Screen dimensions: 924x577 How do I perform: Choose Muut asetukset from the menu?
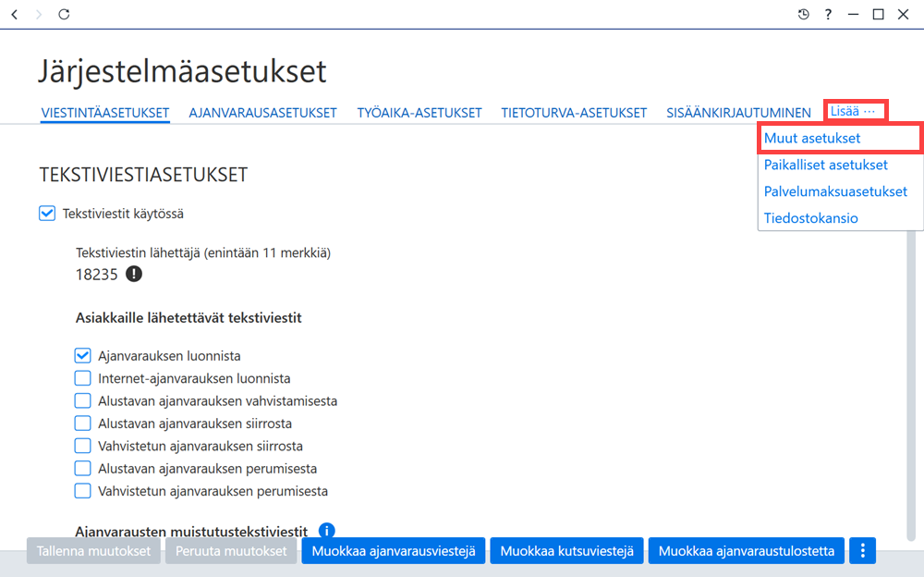coord(840,138)
